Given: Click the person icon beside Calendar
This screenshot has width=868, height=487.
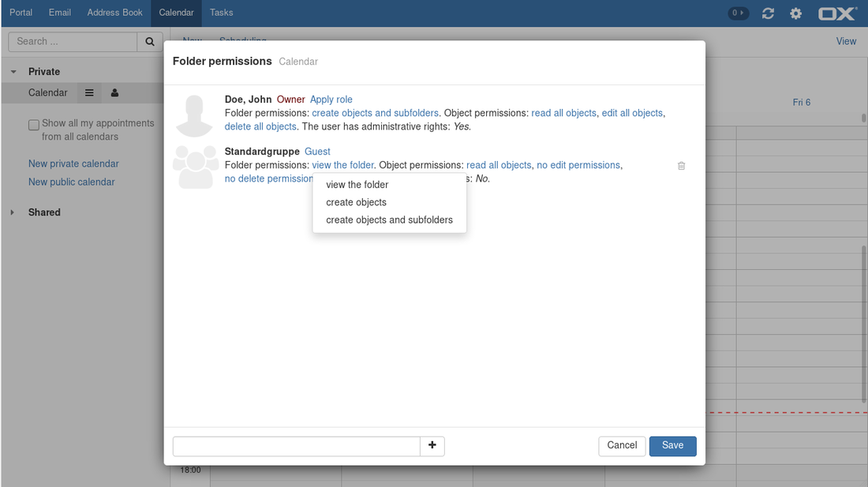Looking at the screenshot, I should [x=114, y=93].
